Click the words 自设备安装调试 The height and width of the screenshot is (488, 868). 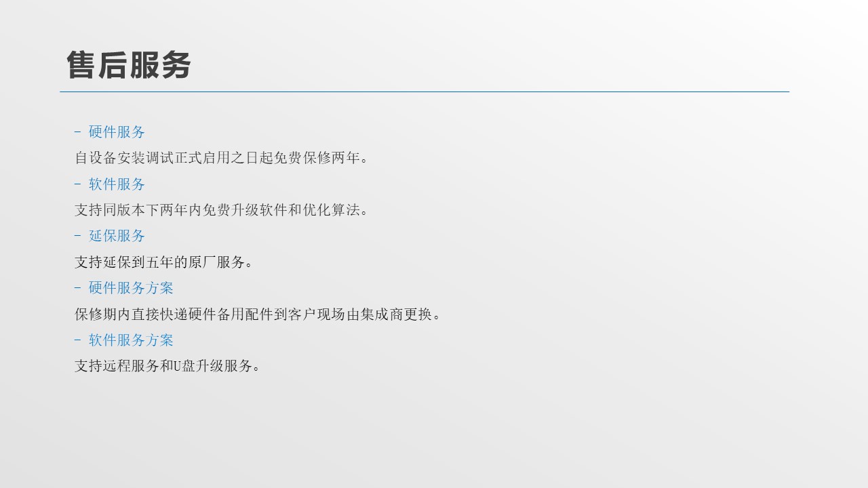[x=117, y=158]
